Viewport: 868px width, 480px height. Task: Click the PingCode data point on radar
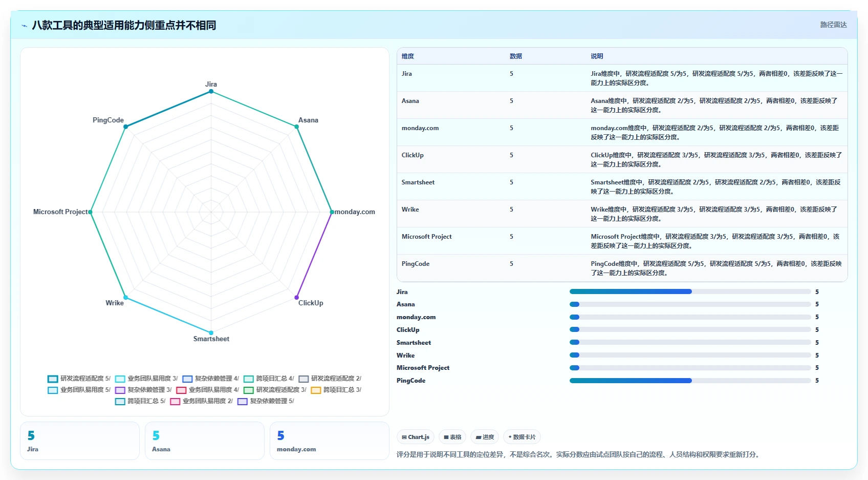coord(125,127)
